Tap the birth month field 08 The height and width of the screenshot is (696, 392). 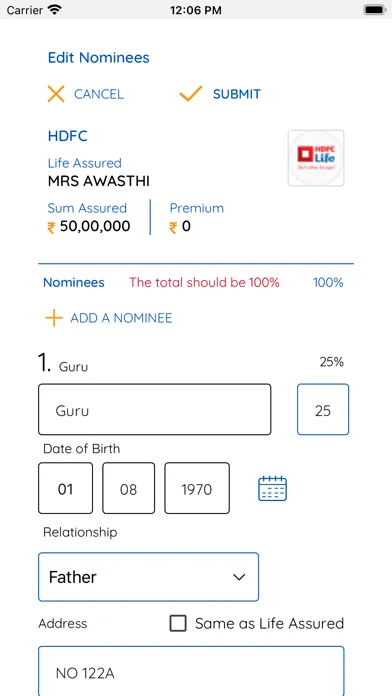click(128, 488)
